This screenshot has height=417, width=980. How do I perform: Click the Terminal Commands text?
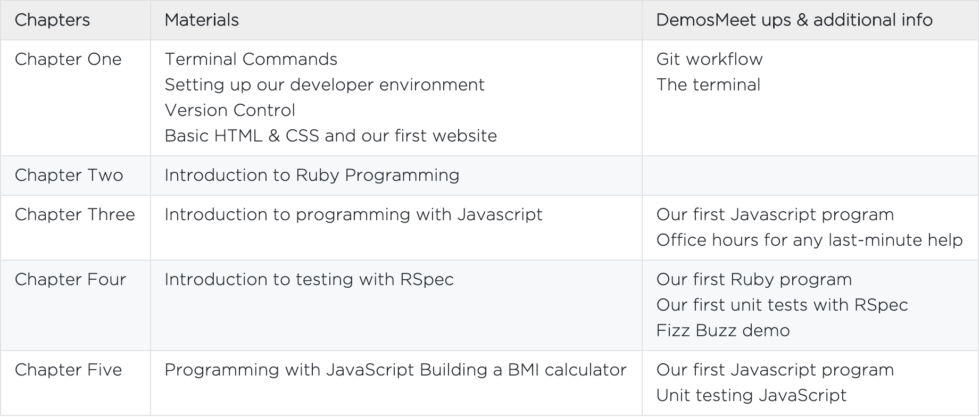pos(251,59)
